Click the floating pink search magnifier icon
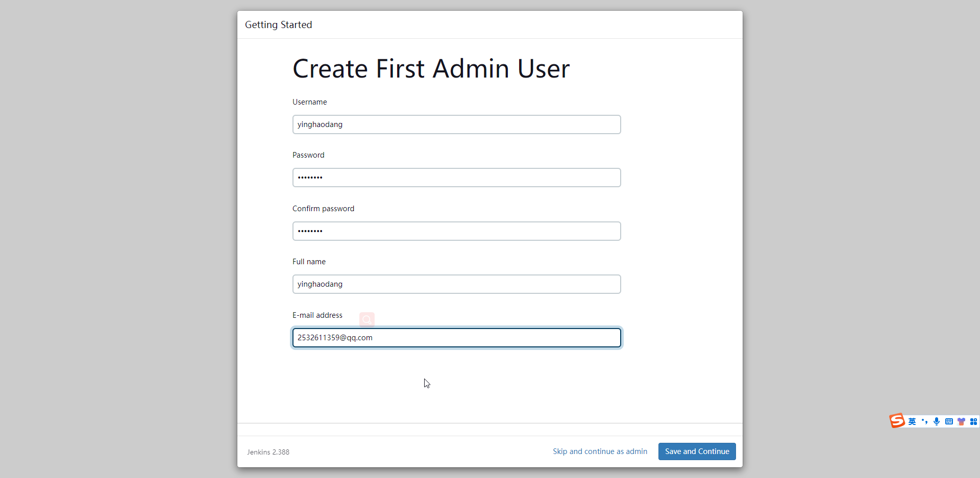 click(x=366, y=320)
